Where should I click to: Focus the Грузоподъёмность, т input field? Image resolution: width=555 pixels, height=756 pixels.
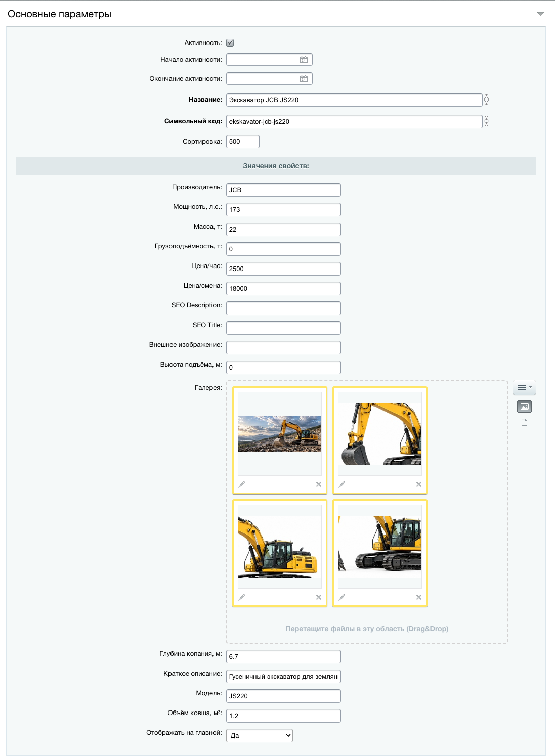(x=283, y=249)
